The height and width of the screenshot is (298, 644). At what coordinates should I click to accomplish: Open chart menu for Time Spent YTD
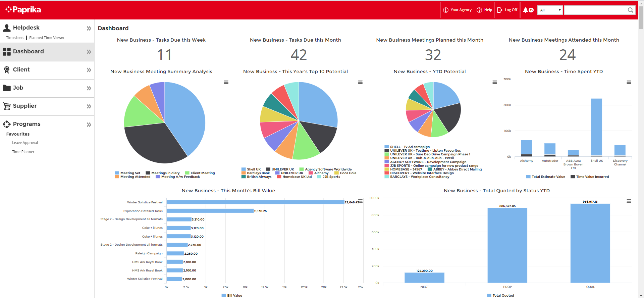(x=629, y=82)
